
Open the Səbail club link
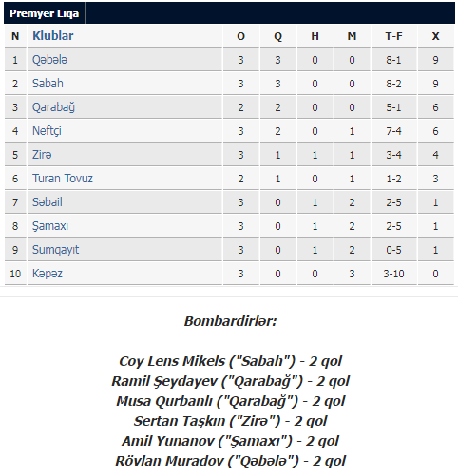coord(48,202)
